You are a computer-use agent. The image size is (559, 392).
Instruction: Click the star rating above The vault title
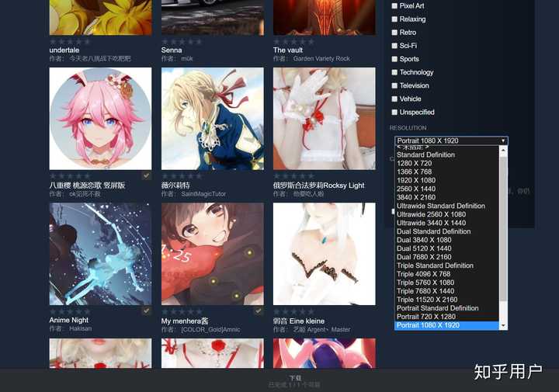coord(293,42)
